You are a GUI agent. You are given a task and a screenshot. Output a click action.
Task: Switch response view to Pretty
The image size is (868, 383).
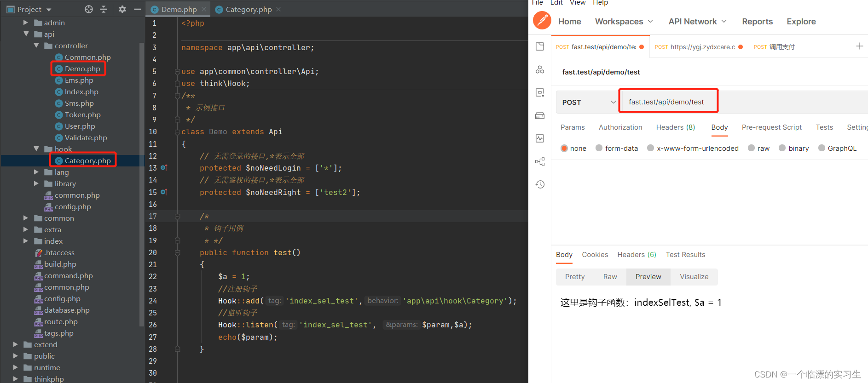click(575, 277)
